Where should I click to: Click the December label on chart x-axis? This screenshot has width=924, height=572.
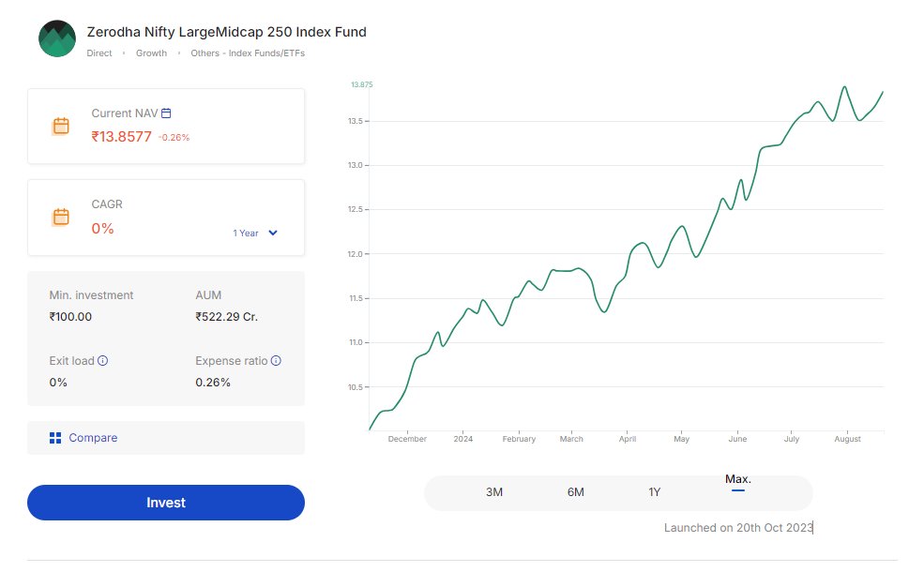[x=407, y=439]
